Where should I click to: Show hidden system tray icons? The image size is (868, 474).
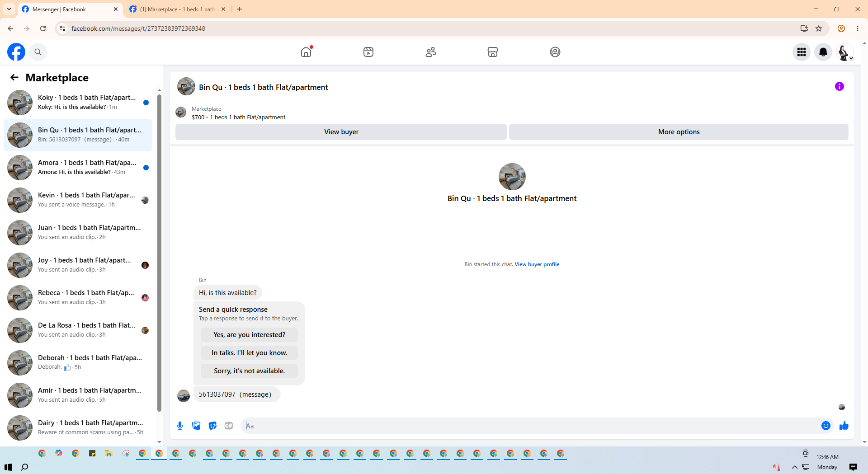click(x=795, y=467)
